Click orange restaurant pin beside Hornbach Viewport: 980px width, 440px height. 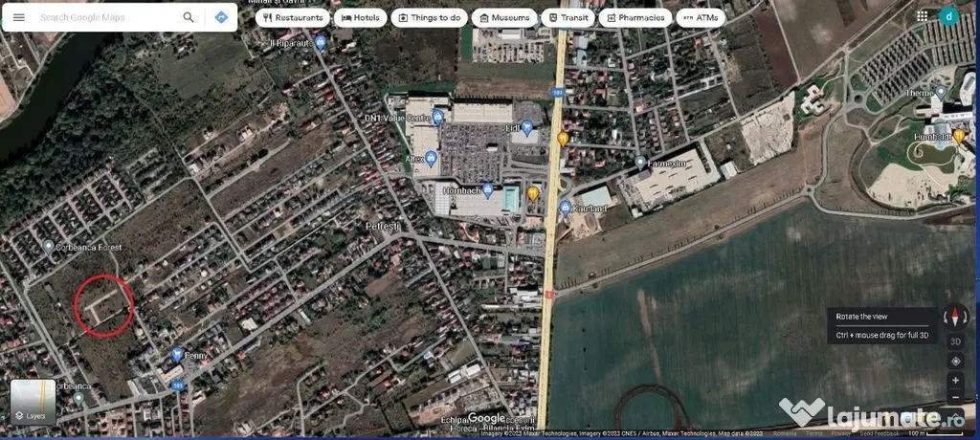coord(532,193)
